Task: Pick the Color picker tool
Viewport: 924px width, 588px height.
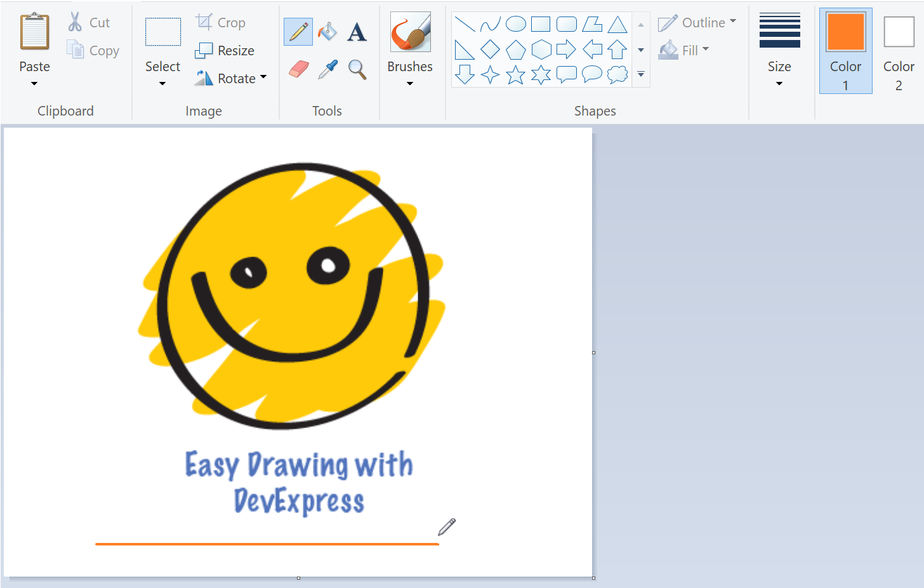Action: [327, 70]
